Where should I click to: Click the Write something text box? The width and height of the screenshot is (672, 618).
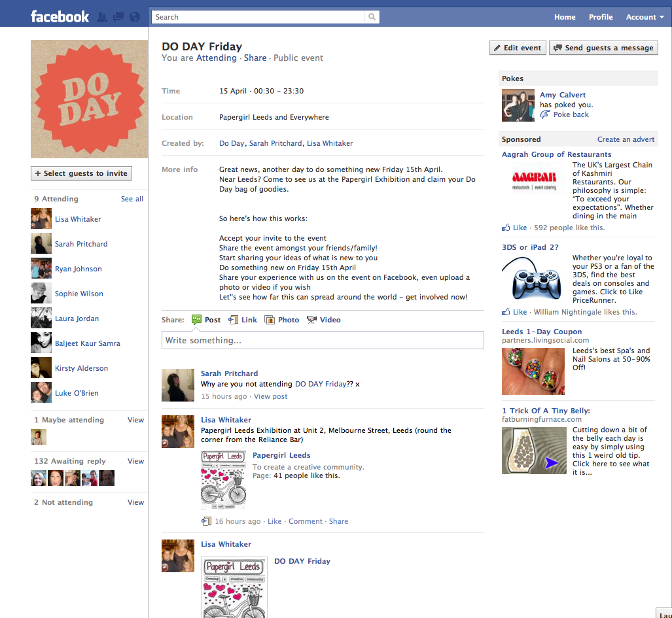pyautogui.click(x=323, y=340)
